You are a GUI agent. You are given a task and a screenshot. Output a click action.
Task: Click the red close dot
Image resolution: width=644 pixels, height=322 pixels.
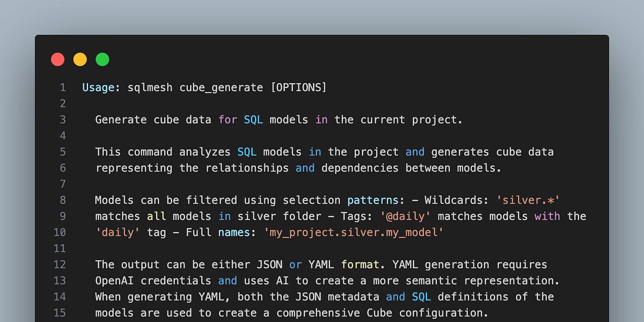(57, 60)
